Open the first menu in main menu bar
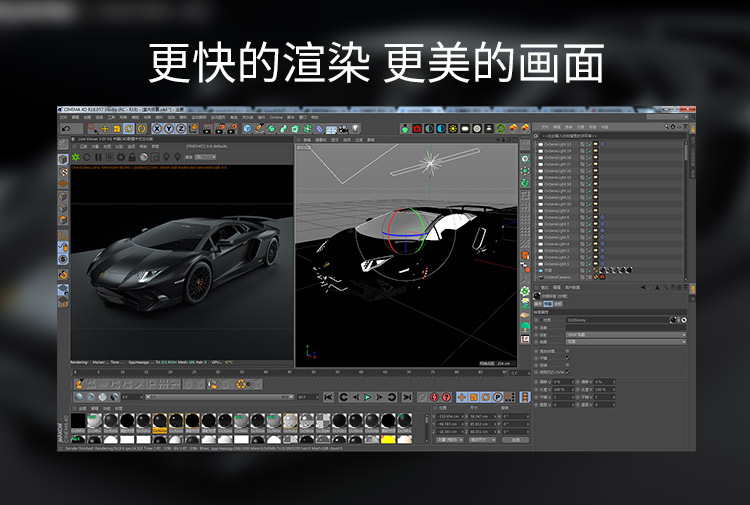The width and height of the screenshot is (750, 505). 63,117
